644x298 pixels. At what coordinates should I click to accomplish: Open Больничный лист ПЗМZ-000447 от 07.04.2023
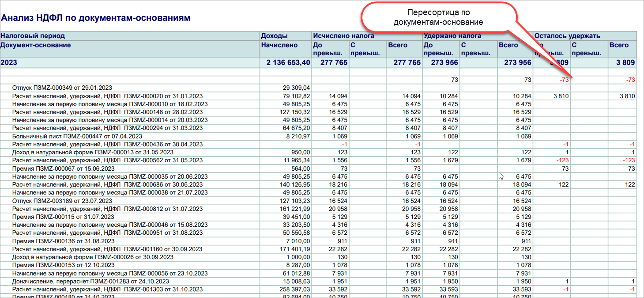[77, 136]
